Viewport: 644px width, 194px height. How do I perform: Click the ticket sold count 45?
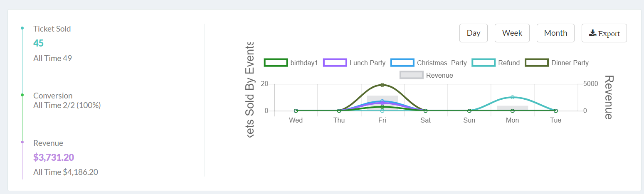[x=38, y=43]
